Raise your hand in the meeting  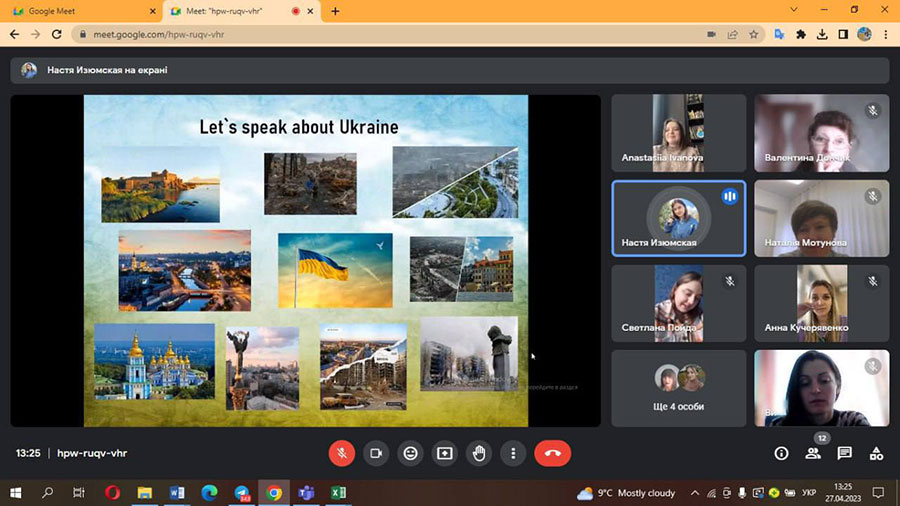(x=479, y=453)
